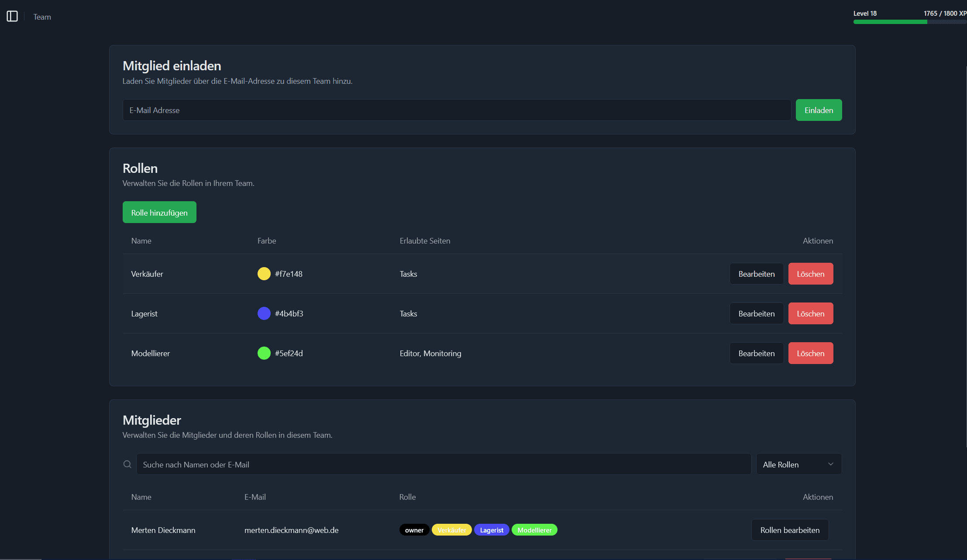Click the blue Lagerist role badge
Screen dimensions: 967x560
point(492,530)
